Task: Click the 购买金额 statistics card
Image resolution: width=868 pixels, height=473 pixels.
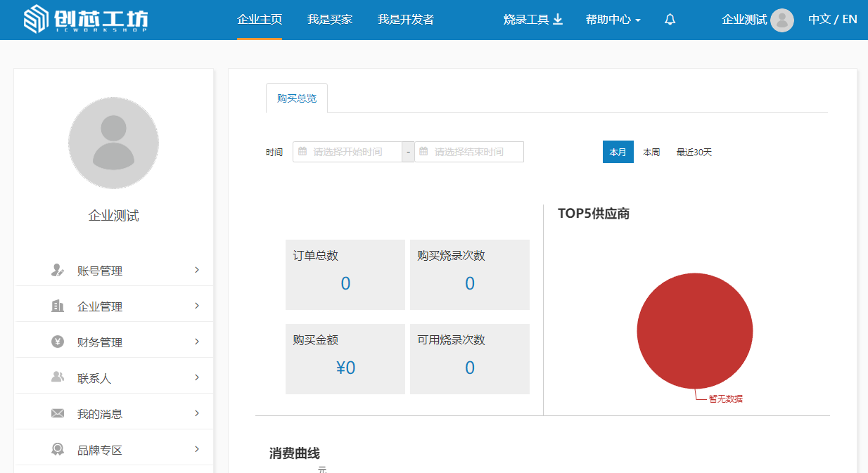Action: pyautogui.click(x=345, y=359)
